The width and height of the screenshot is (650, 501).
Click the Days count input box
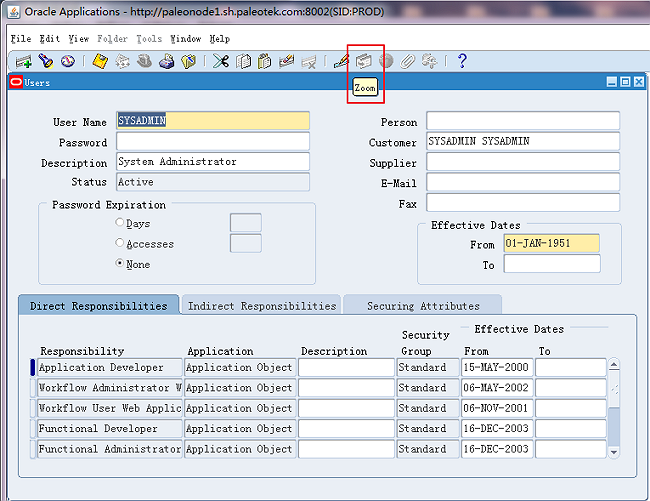pos(246,223)
